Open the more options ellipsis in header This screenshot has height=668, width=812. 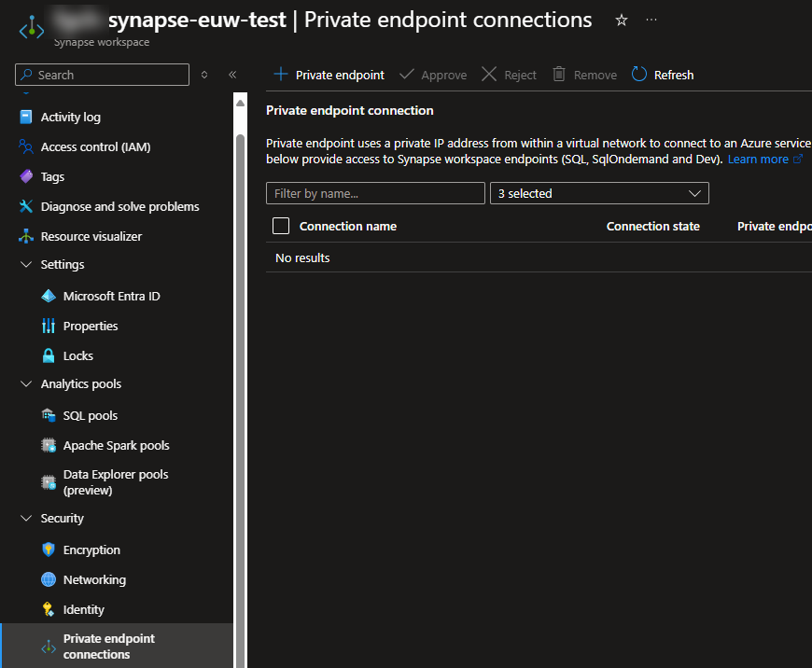pos(651,20)
